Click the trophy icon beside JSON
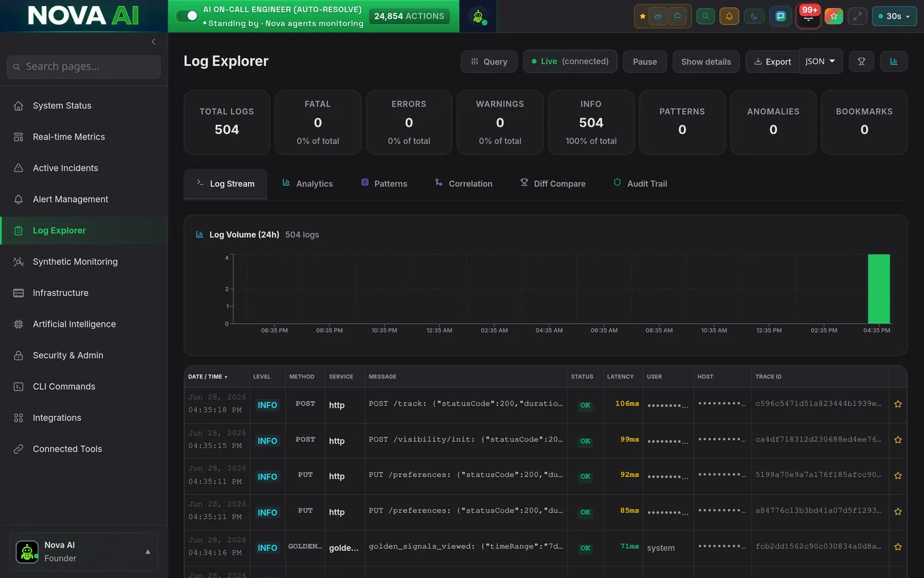924x578 pixels. 861,61
